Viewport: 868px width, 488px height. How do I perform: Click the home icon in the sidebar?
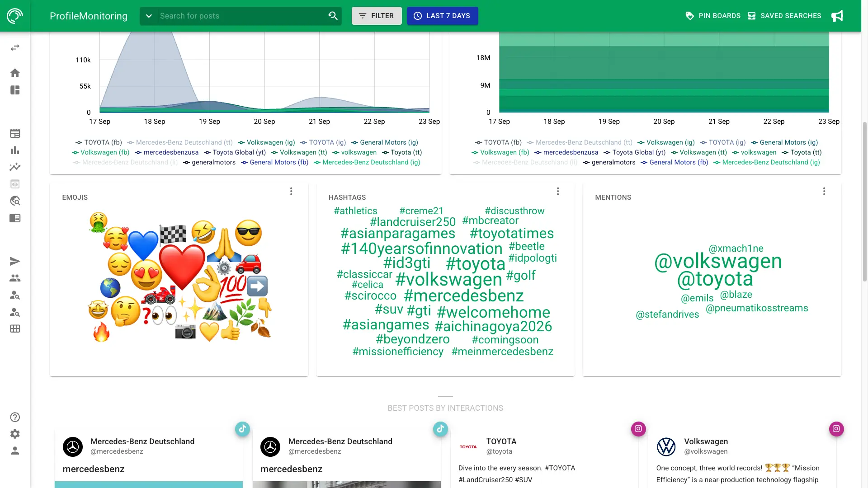point(15,73)
